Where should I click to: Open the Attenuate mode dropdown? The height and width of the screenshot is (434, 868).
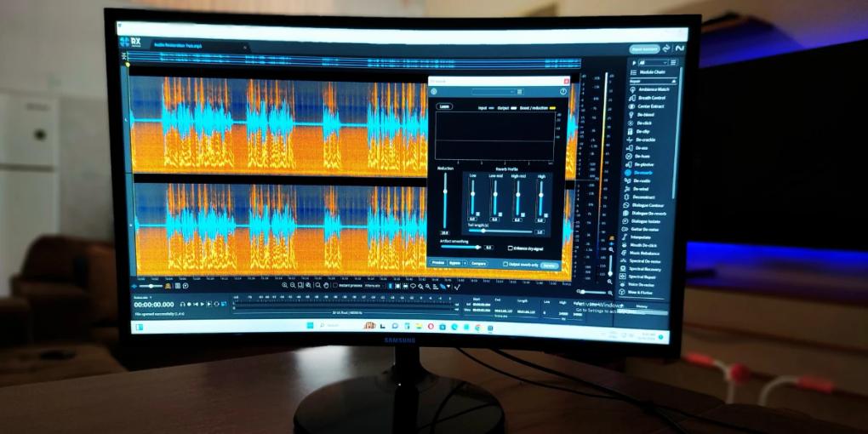click(x=374, y=286)
